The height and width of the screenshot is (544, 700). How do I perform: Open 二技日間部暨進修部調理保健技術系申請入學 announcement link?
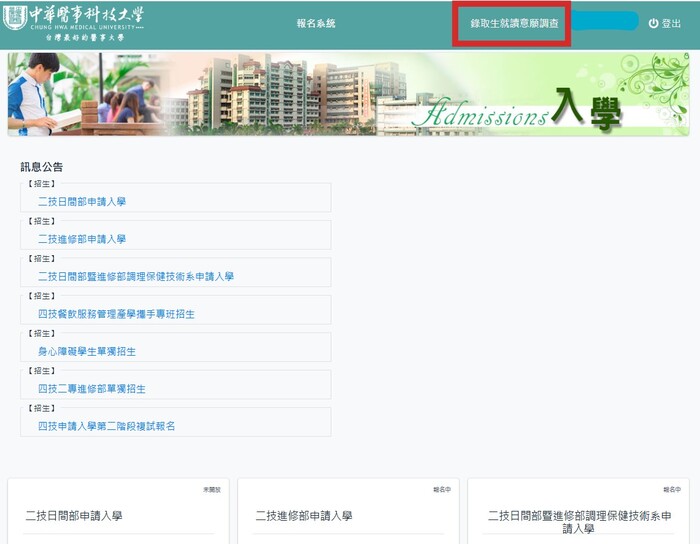tap(136, 277)
